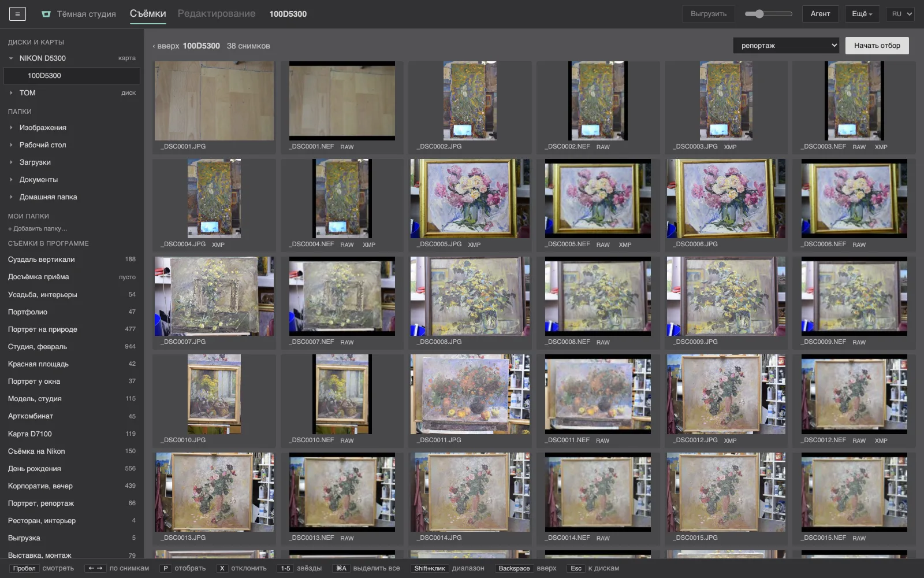The height and width of the screenshot is (578, 924).
Task: Open the Портрет на природе session
Action: coord(72,329)
